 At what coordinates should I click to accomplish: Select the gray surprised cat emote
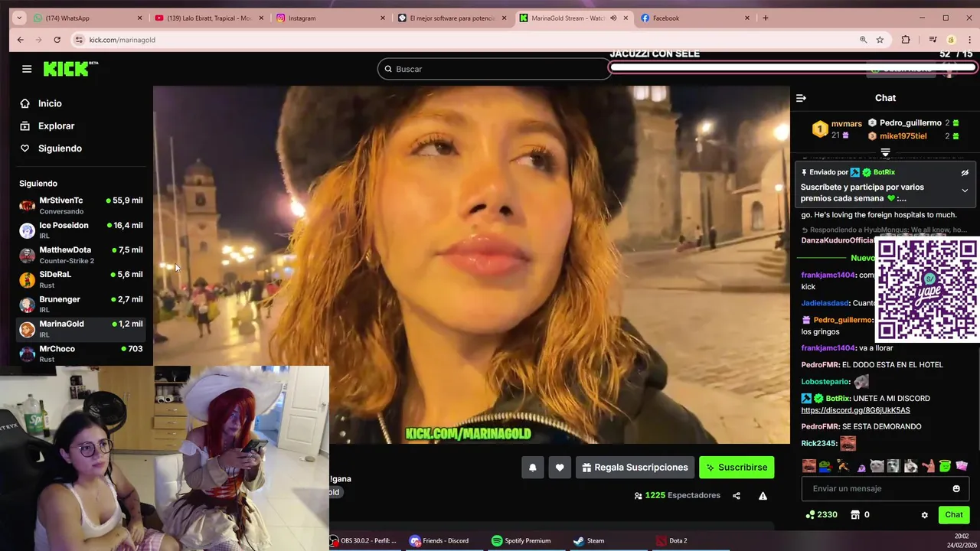[x=894, y=466]
